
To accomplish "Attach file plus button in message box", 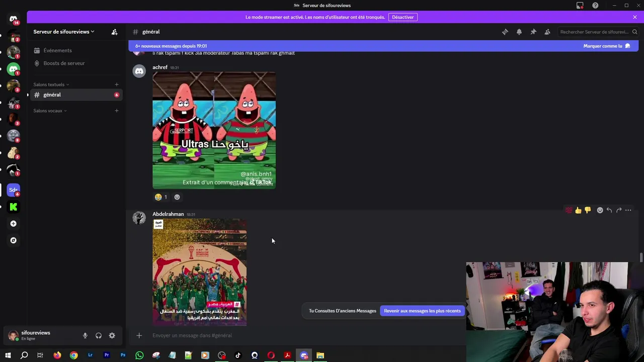I will coord(139,335).
